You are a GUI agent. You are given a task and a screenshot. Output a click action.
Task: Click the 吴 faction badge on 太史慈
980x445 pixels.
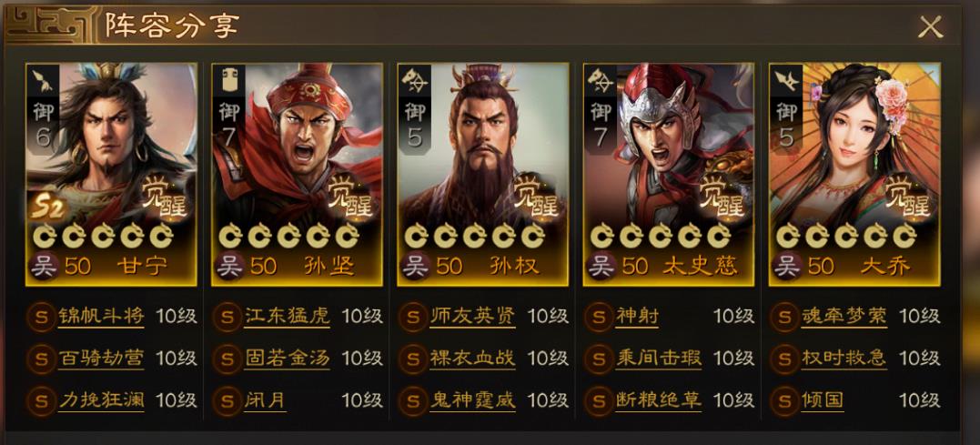[601, 267]
